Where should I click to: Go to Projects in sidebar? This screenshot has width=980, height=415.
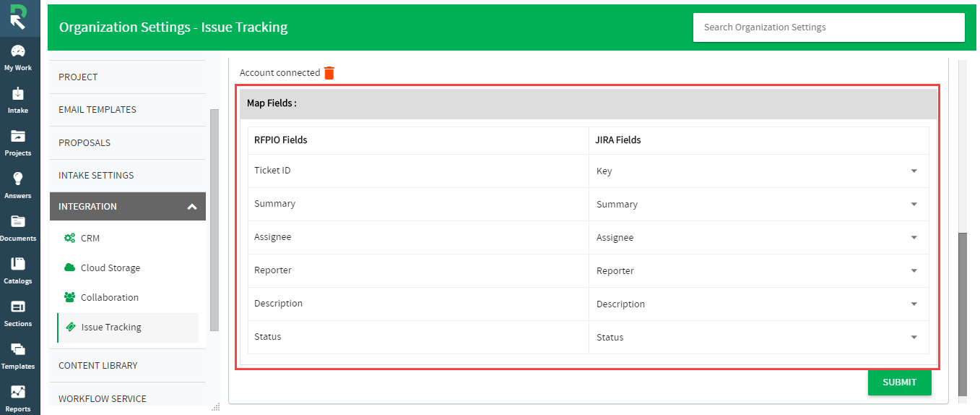click(18, 136)
